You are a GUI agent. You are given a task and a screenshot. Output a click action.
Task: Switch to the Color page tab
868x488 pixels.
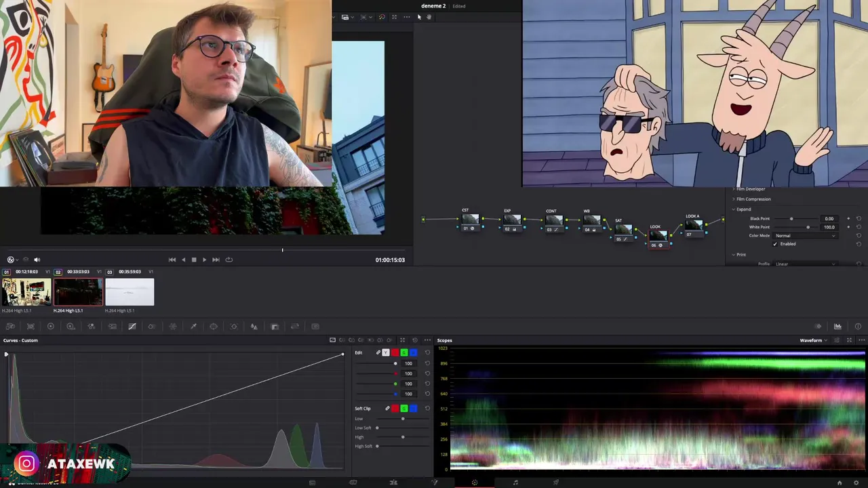pyautogui.click(x=475, y=483)
